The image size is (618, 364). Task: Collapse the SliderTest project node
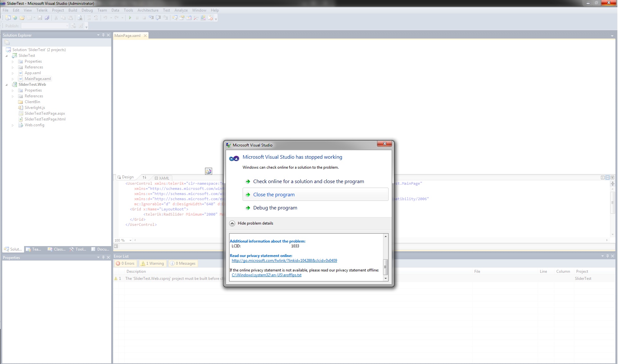point(6,56)
